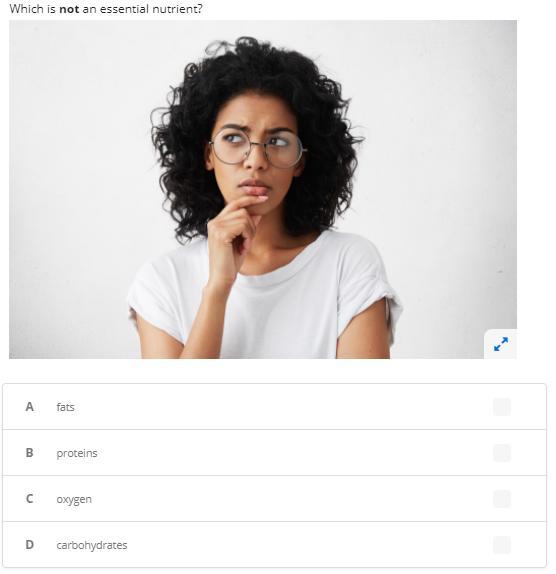
Task: Tick the checkbox for oxygen
Action: pos(501,499)
